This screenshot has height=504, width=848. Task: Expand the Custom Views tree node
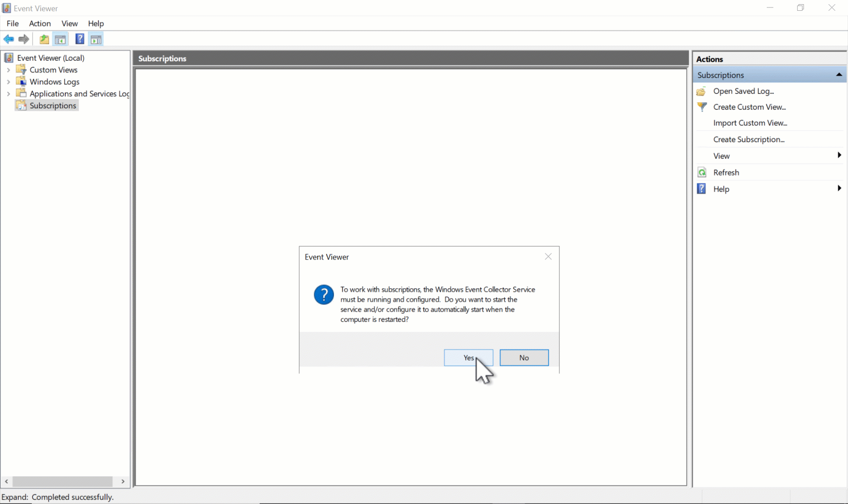click(x=8, y=70)
